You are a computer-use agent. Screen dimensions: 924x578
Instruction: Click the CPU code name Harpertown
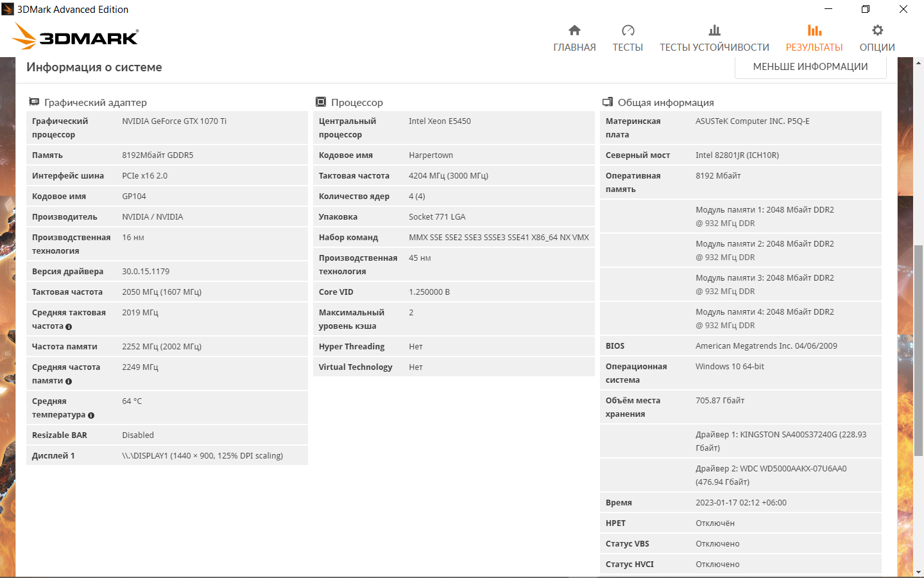click(431, 155)
